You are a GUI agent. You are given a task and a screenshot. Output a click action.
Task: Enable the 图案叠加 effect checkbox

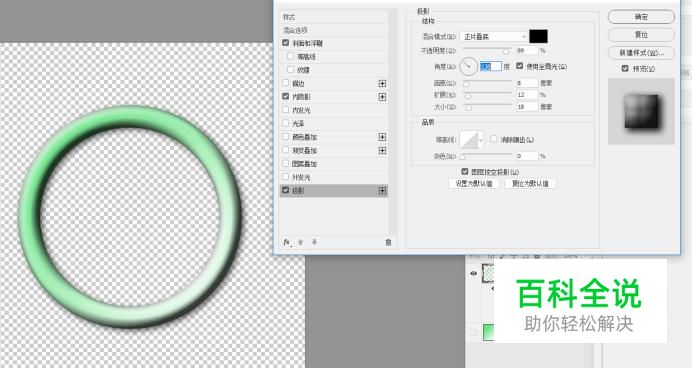click(286, 163)
